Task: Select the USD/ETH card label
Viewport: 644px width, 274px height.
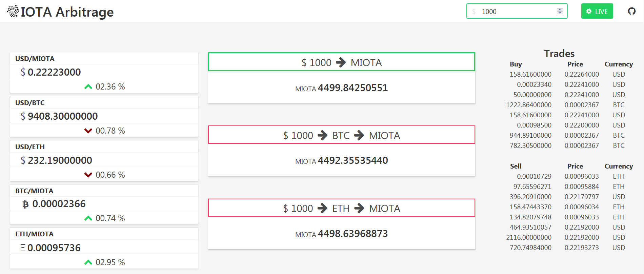Action: (30, 147)
